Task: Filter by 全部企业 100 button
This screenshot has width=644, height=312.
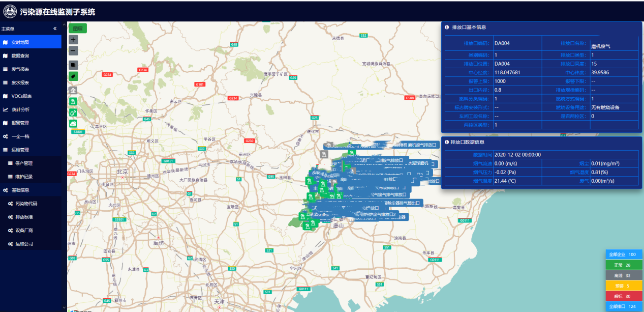Action: coord(624,254)
